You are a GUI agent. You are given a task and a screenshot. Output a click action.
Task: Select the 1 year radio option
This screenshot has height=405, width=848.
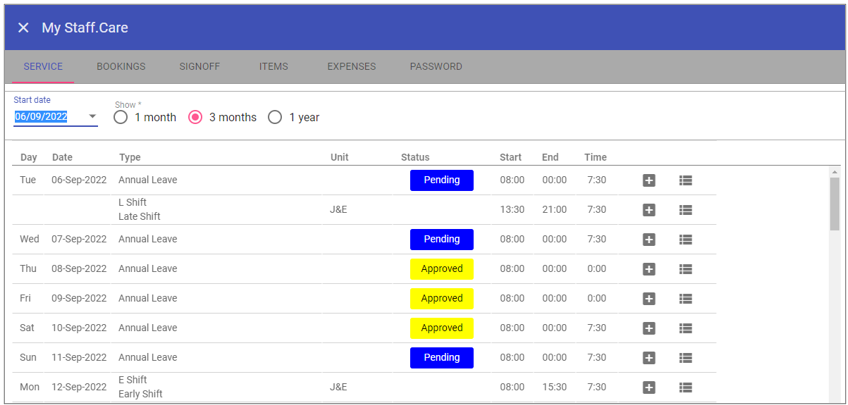275,117
